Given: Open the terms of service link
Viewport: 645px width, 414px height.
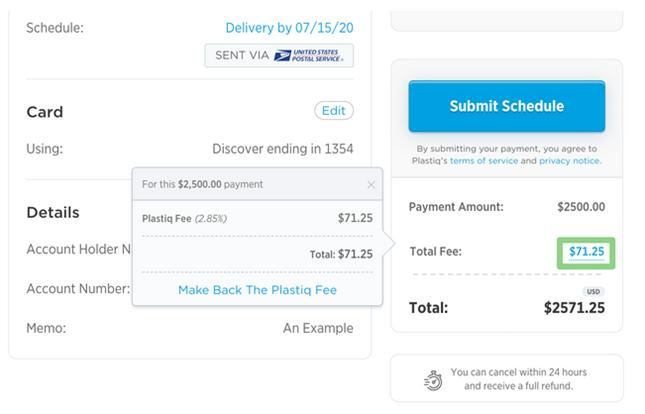Looking at the screenshot, I should pos(483,160).
